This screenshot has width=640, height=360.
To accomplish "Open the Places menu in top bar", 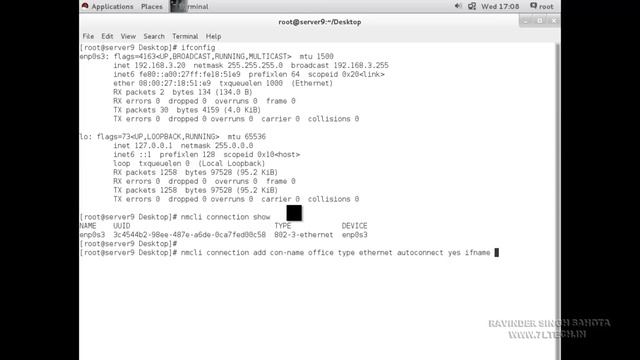I will click(x=151, y=7).
